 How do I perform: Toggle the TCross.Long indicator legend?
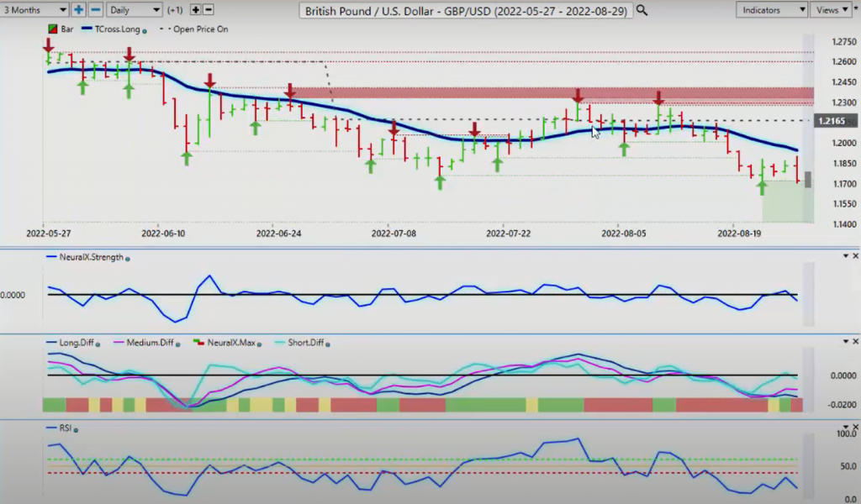[x=114, y=29]
